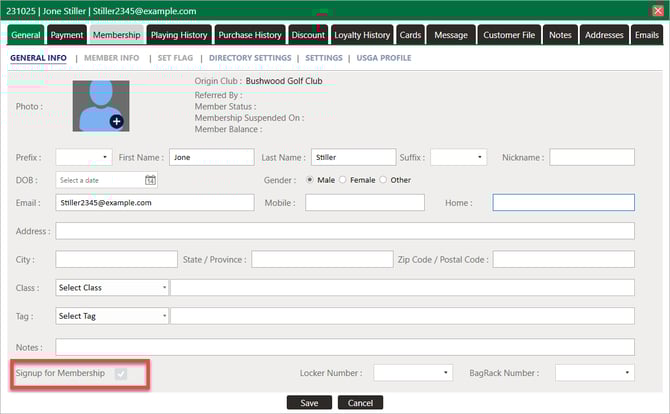The width and height of the screenshot is (670, 414).
Task: Expand the Select Tag dropdown
Action: tap(112, 316)
